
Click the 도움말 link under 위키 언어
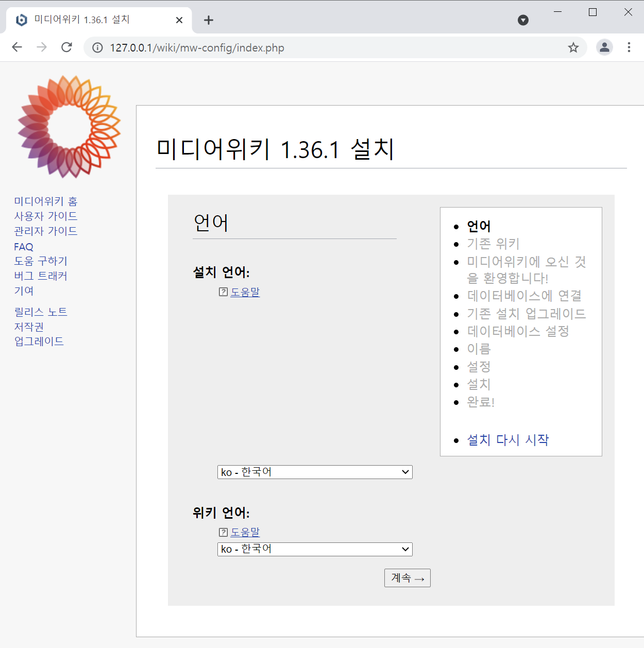pyautogui.click(x=245, y=532)
